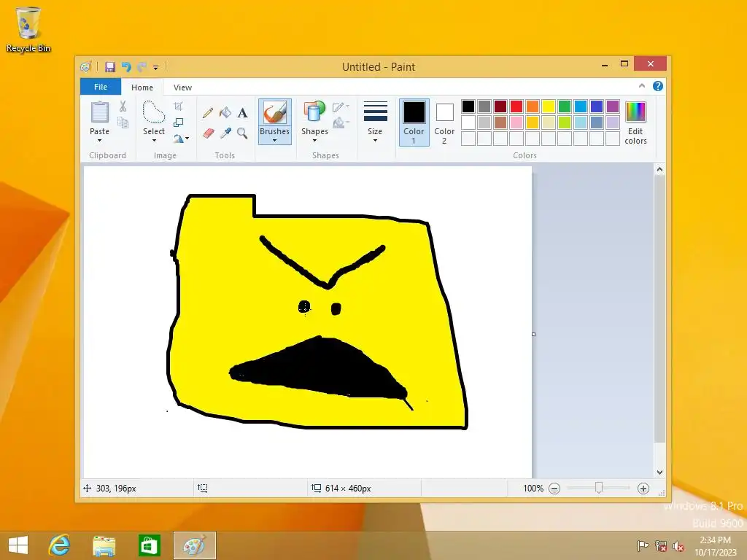This screenshot has height=560, width=747.
Task: Pick the red color swatch
Action: 516,106
